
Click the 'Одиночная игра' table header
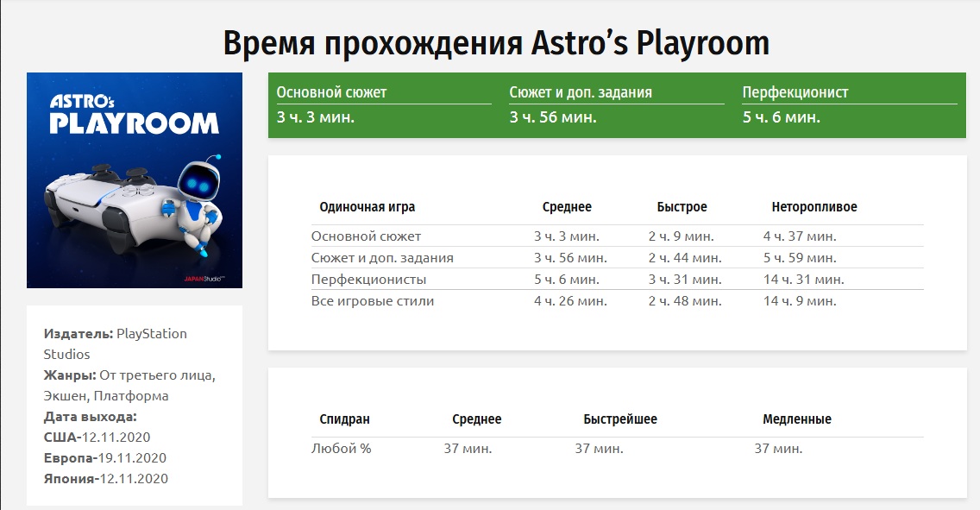coord(367,207)
